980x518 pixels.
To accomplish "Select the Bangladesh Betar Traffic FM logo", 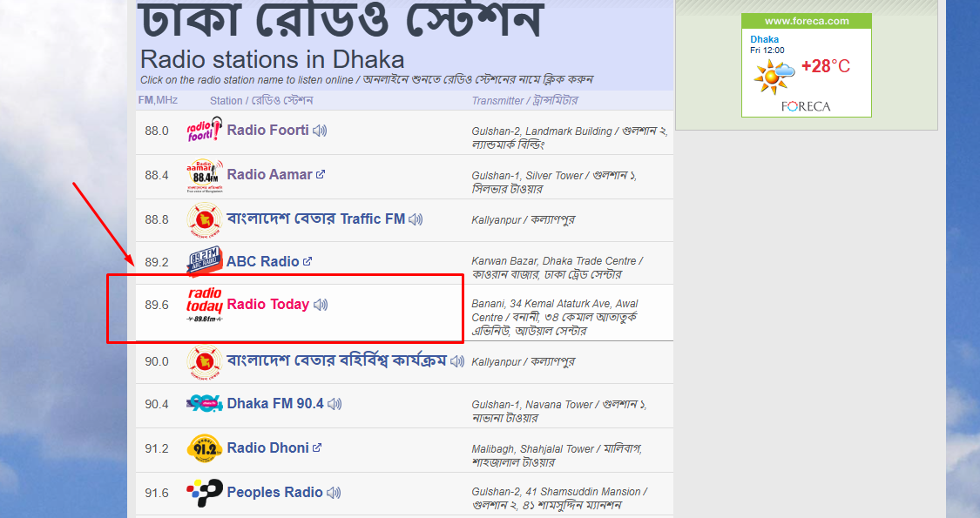I will [x=204, y=219].
